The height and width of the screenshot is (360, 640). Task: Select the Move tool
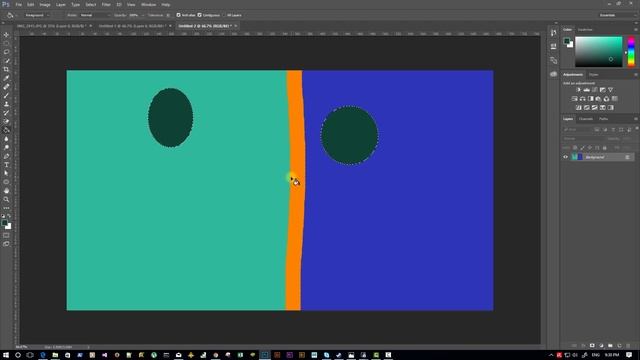(6, 35)
